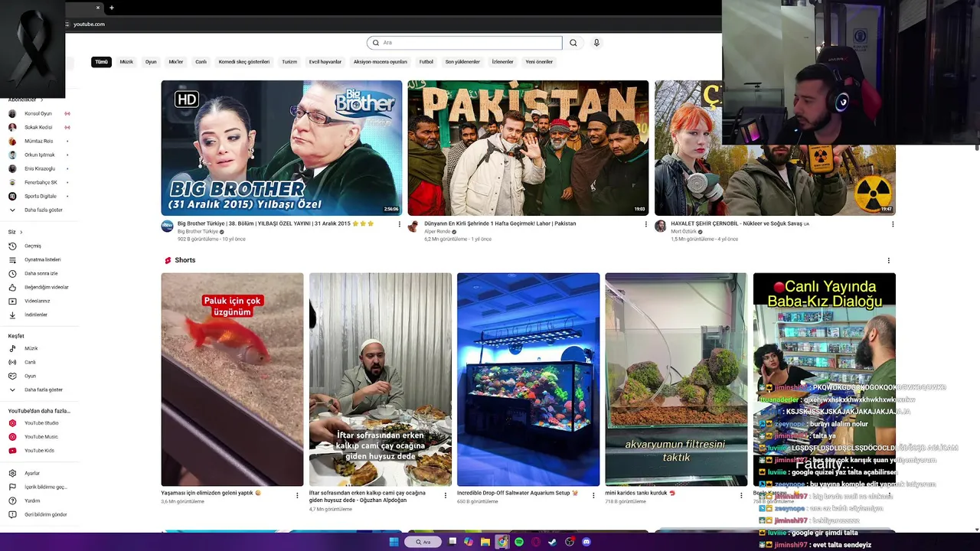
Task: Open options for İftar sofrasından short
Action: tap(445, 495)
